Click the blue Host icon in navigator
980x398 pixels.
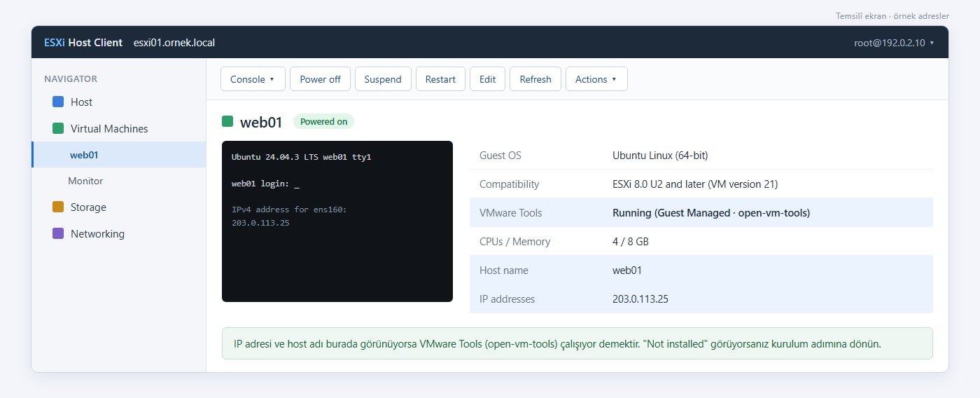58,102
